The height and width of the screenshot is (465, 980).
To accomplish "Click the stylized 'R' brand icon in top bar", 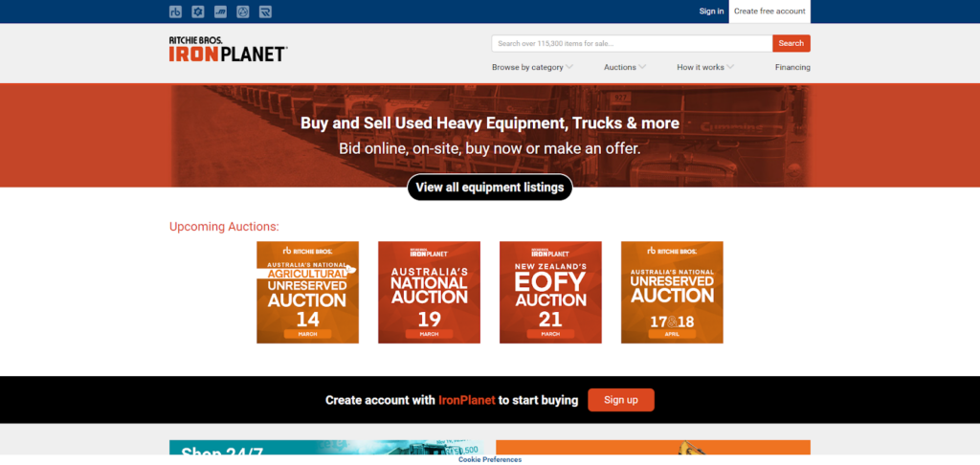I will point(265,11).
